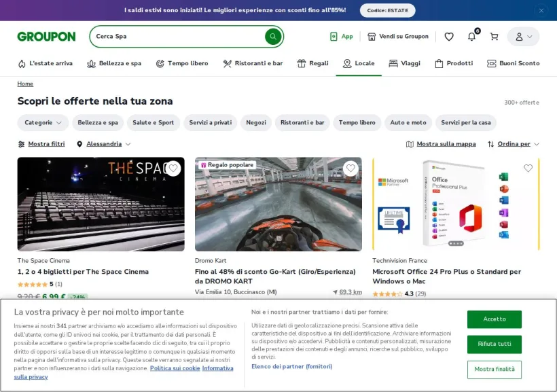
Task: Click the Accetto cookie button
Action: (494, 319)
